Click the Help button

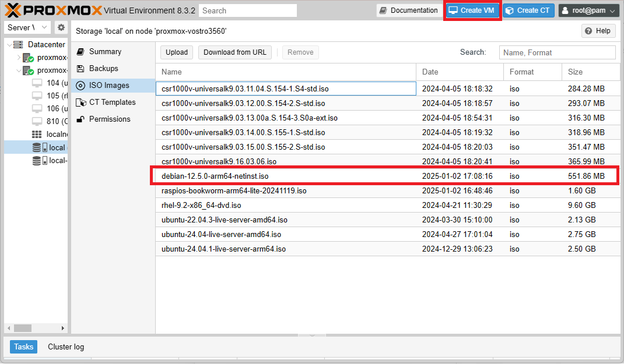pos(598,31)
